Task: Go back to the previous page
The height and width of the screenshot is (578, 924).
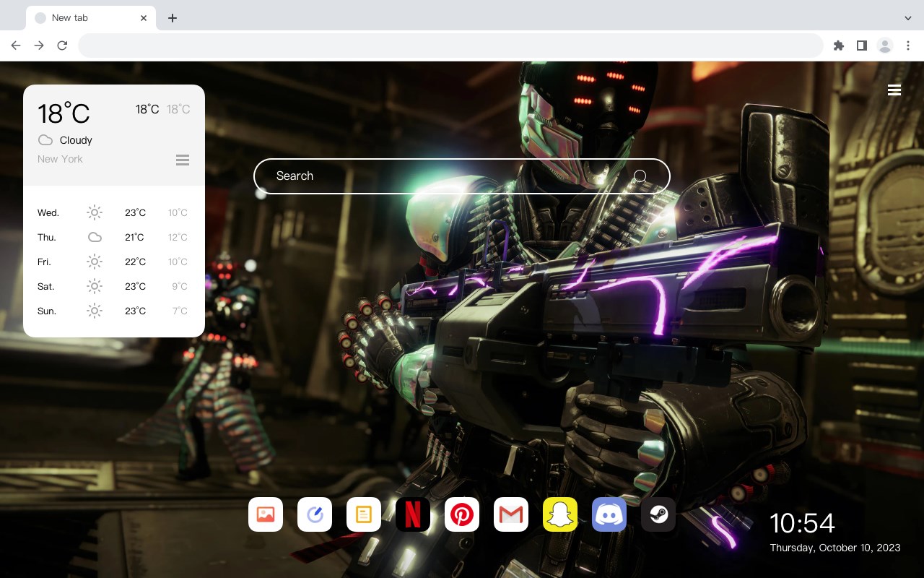Action: (16, 46)
